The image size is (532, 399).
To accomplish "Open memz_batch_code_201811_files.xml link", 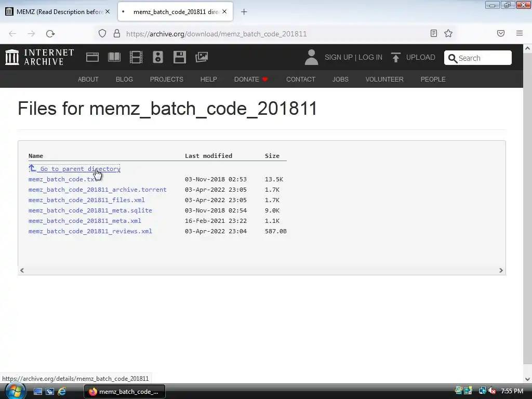I will 87,200.
